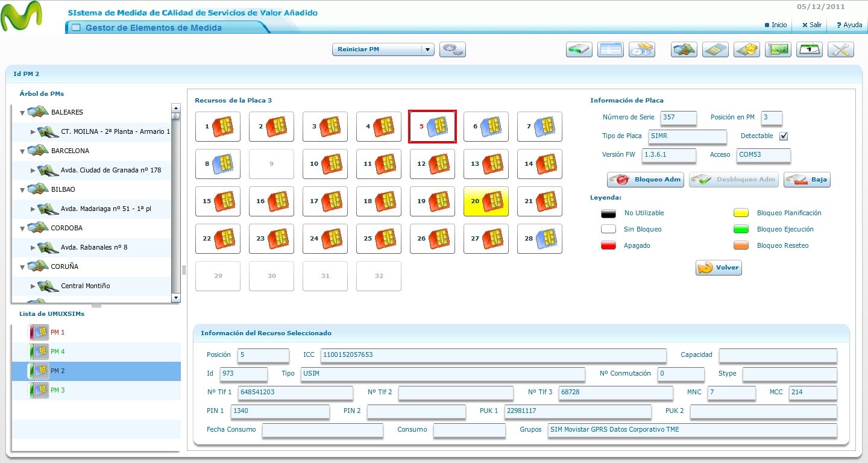Screen dimensions: 868x463
Task: Click the Volver button
Action: point(719,268)
